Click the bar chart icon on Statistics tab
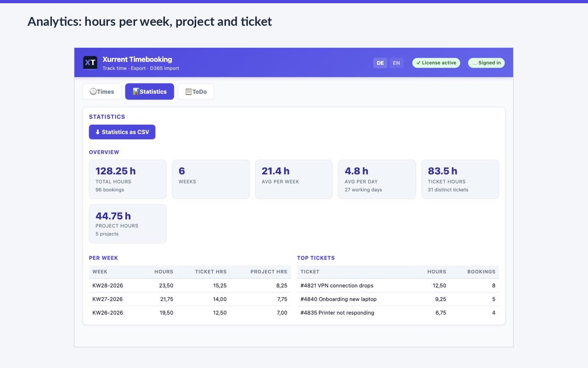Image resolution: width=588 pixels, height=368 pixels. coord(136,92)
